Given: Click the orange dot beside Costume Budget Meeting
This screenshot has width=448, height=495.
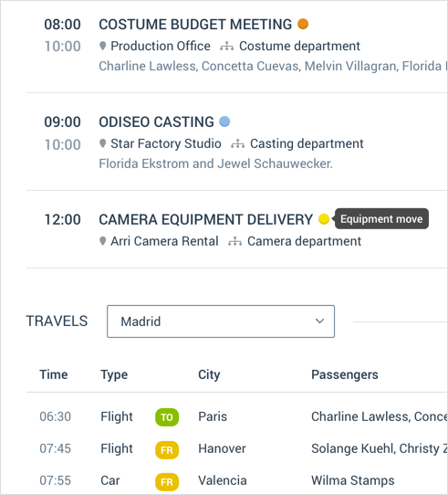Looking at the screenshot, I should pos(303,24).
